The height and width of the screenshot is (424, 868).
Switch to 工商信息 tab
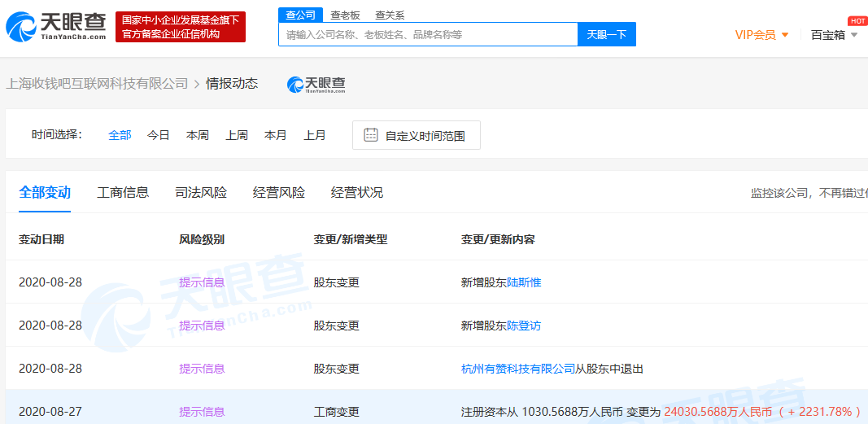tap(123, 193)
